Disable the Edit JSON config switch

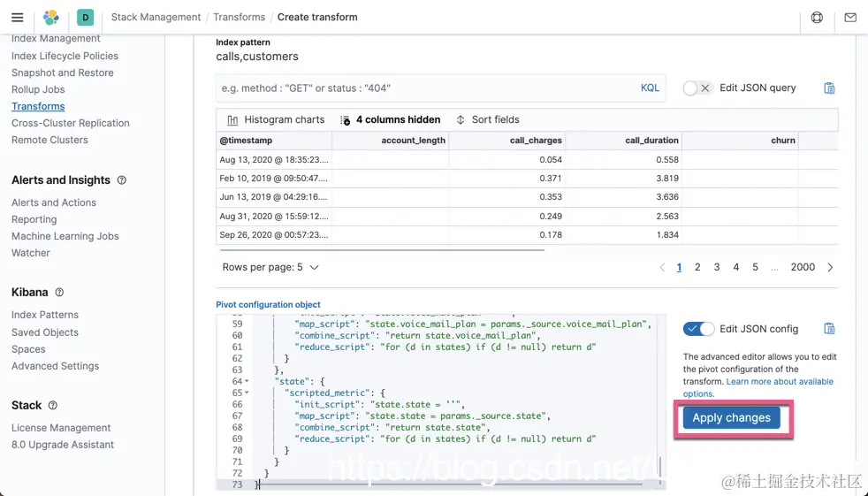pyautogui.click(x=698, y=329)
